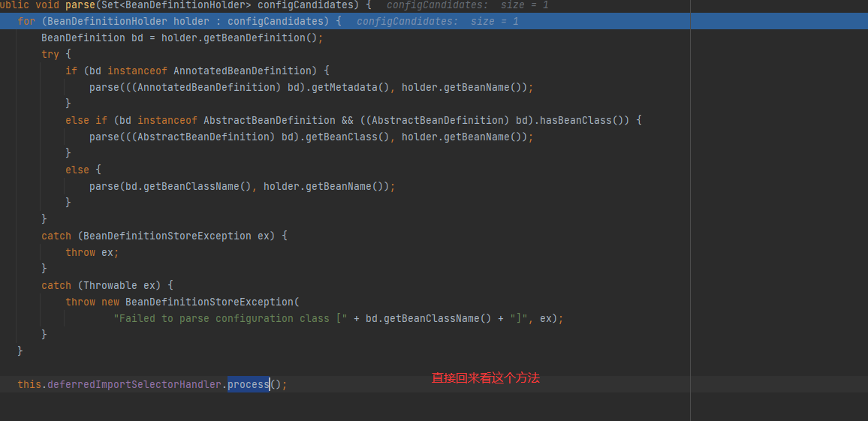Click 'bd.getBeanClassName()' in the else block
This screenshot has width=868, height=421.
[x=188, y=186]
